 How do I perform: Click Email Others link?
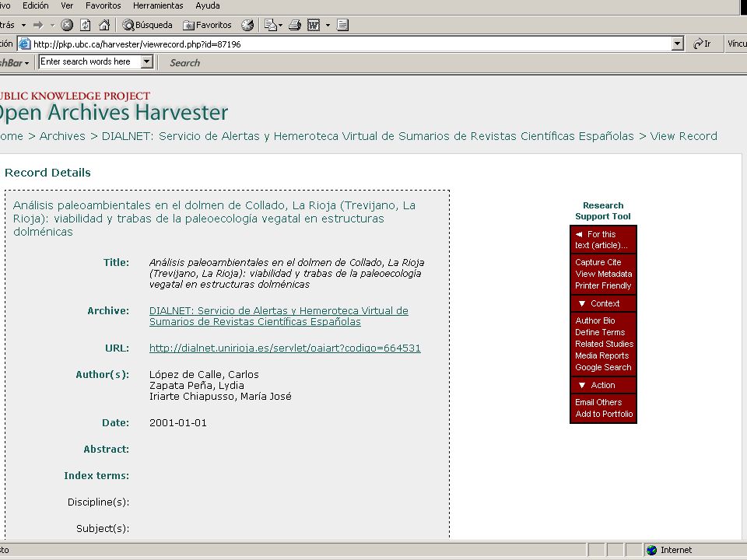click(598, 402)
